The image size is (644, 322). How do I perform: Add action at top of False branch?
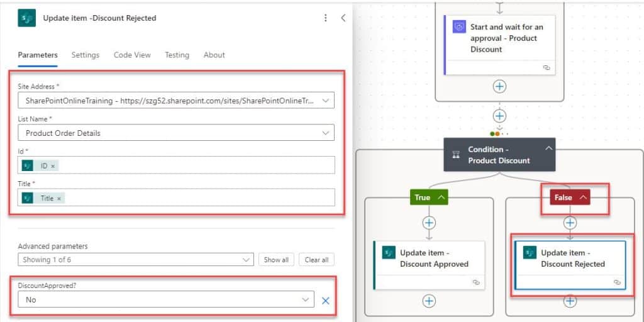click(570, 223)
